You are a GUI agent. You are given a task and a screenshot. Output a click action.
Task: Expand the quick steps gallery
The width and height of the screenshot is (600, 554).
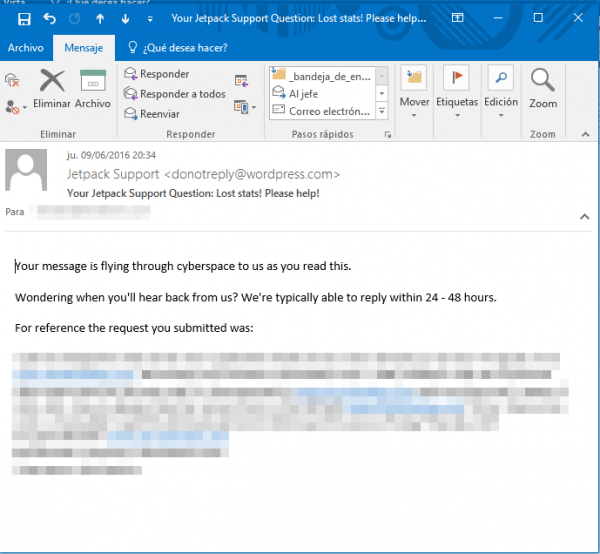[x=382, y=111]
